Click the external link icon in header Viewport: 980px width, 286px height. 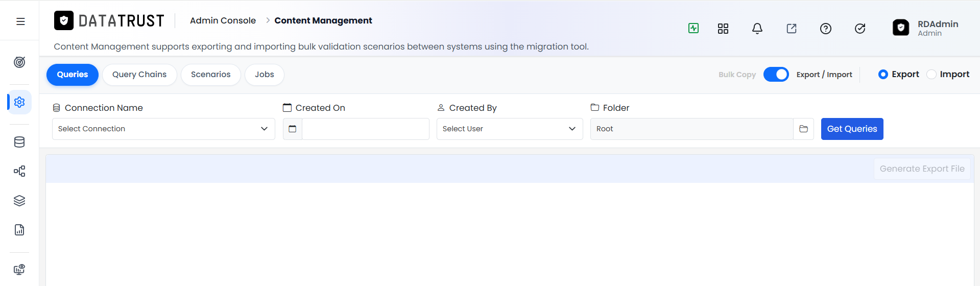coord(792,29)
